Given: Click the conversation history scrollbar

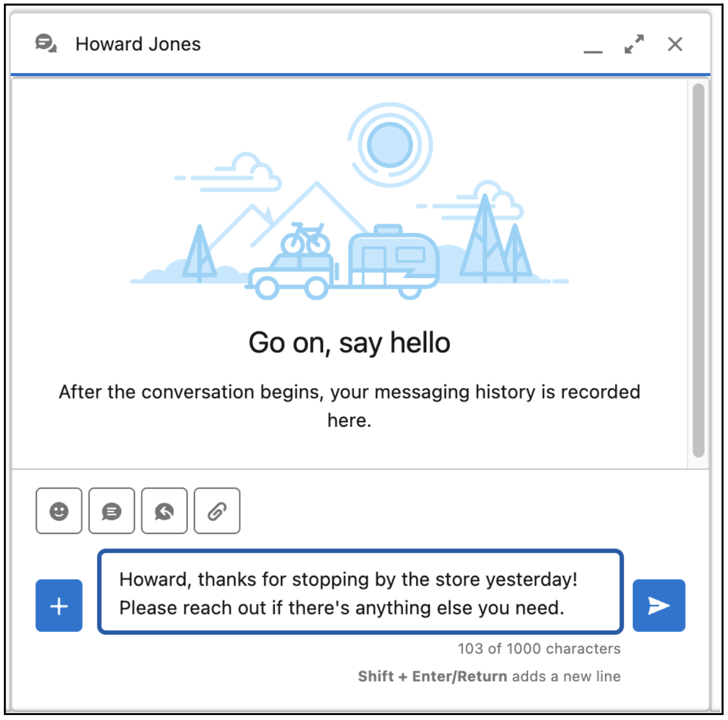Looking at the screenshot, I should pyautogui.click(x=698, y=270).
